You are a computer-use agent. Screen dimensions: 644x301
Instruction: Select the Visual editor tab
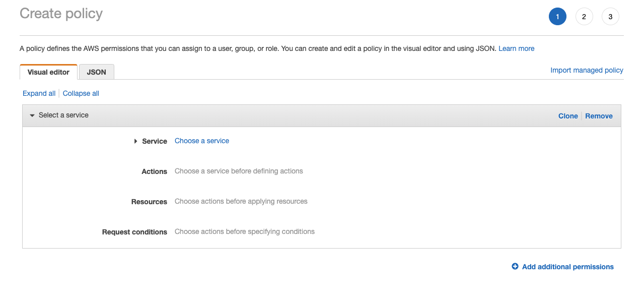tap(48, 72)
